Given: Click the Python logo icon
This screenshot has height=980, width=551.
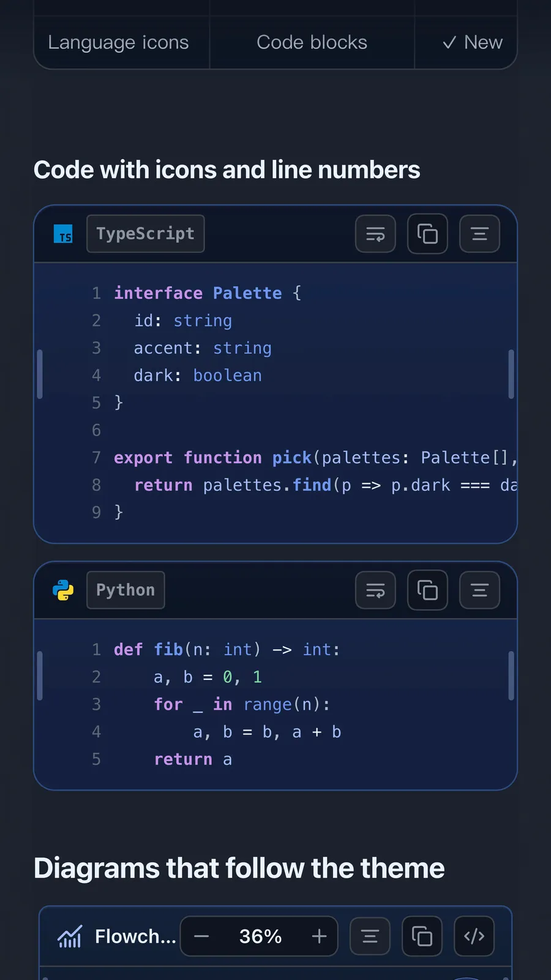Looking at the screenshot, I should pyautogui.click(x=63, y=590).
